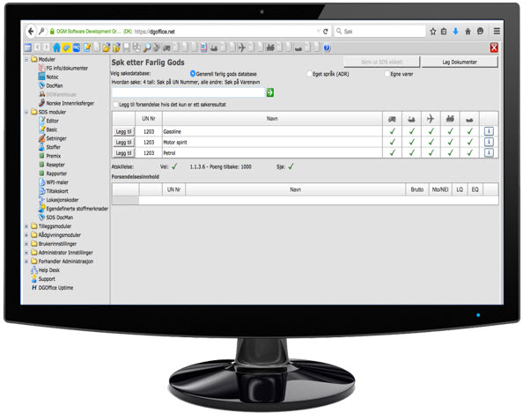Collapse the Moduler folder

coord(26,59)
